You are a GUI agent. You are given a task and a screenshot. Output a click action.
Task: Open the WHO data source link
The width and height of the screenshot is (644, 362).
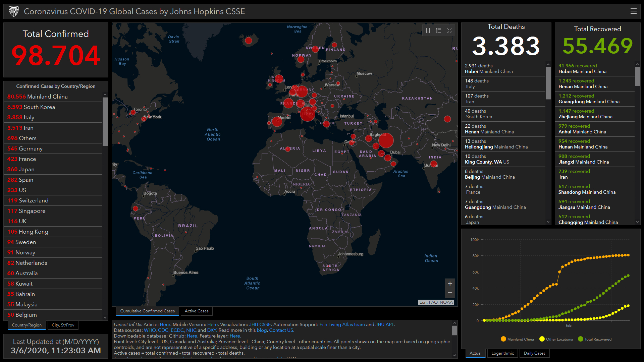(x=150, y=330)
